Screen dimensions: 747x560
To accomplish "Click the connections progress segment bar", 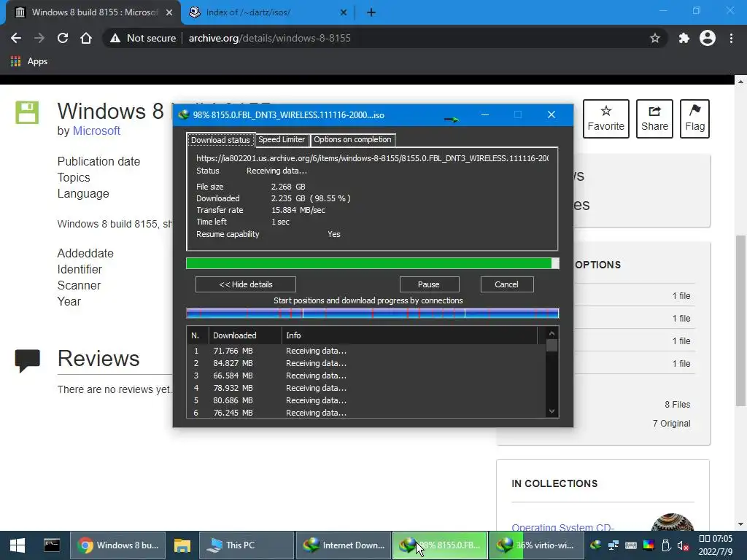I will (372, 313).
